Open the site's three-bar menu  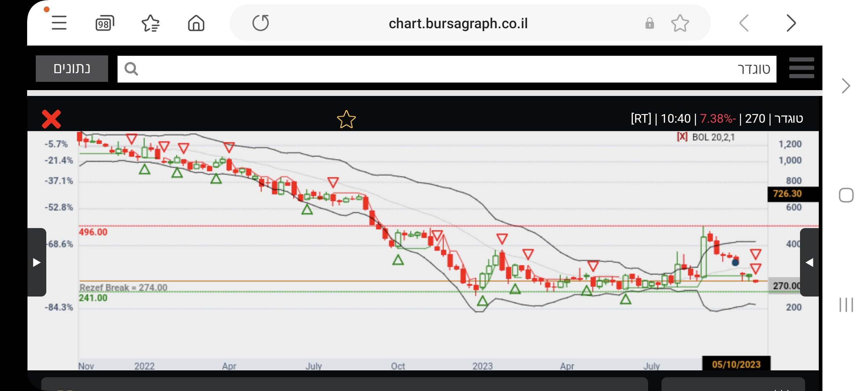801,68
